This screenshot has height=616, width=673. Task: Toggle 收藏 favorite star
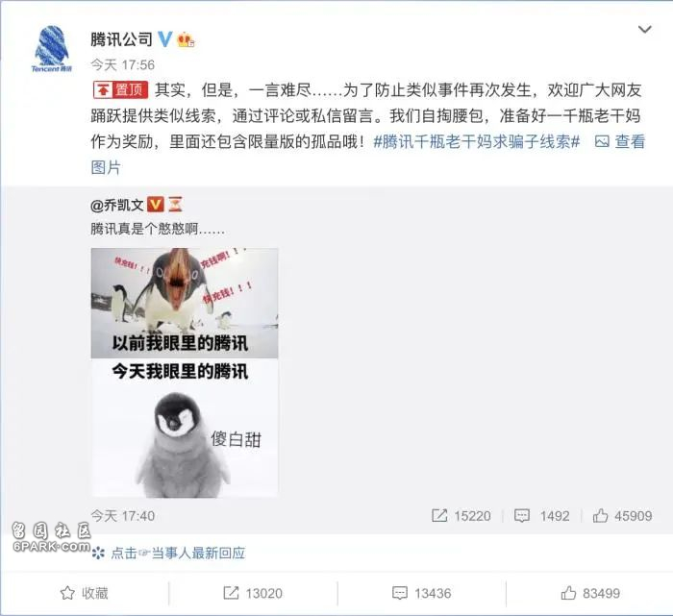pos(85,593)
